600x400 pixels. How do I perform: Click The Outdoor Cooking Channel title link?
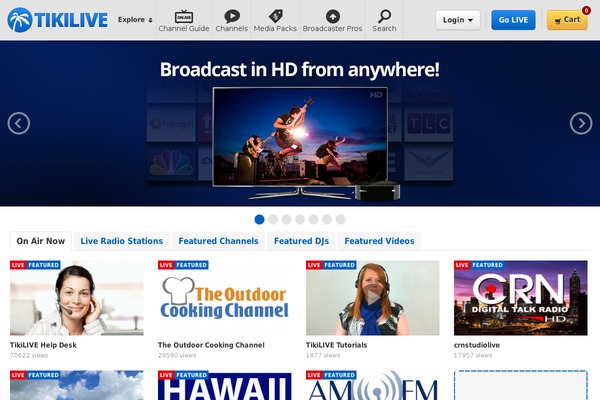211,345
